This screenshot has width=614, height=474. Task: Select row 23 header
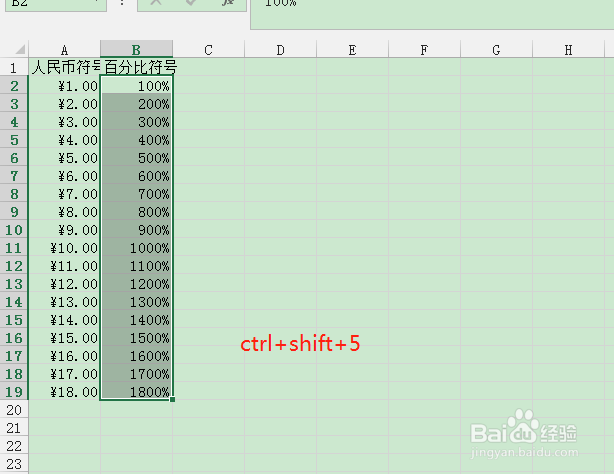click(14, 464)
